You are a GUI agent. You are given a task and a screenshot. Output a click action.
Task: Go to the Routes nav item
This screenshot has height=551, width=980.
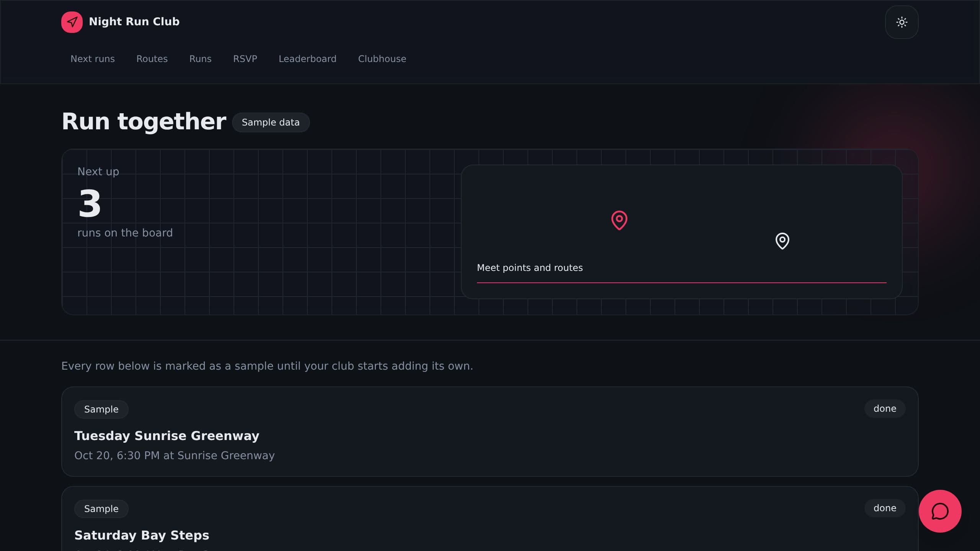click(152, 59)
